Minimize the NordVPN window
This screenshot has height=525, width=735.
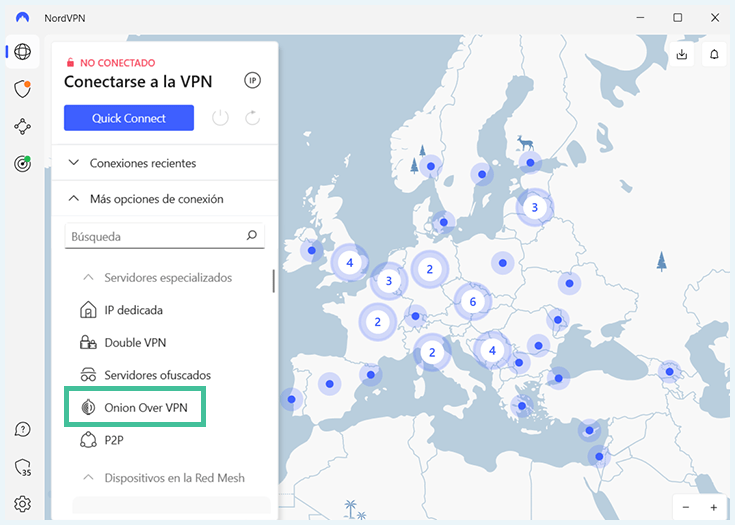[640, 18]
